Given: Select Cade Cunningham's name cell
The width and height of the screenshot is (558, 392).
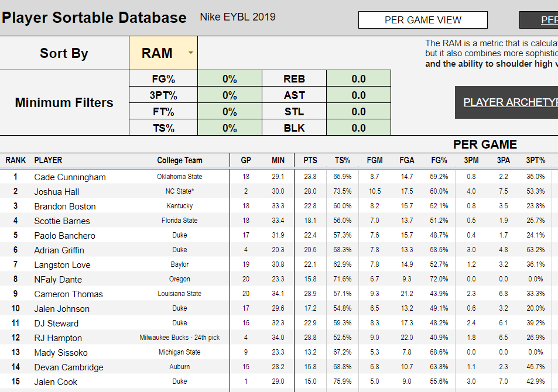Looking at the screenshot, I should click(70, 177).
